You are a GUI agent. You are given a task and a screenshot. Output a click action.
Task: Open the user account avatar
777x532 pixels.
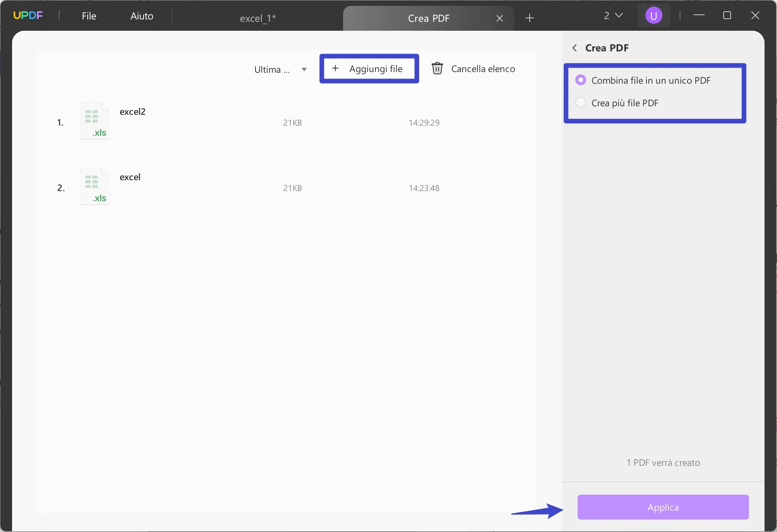(x=654, y=16)
